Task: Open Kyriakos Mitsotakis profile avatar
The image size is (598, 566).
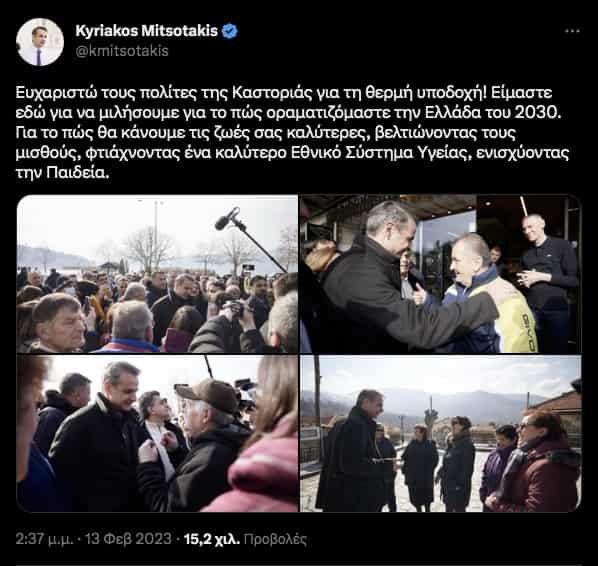Action: point(40,42)
